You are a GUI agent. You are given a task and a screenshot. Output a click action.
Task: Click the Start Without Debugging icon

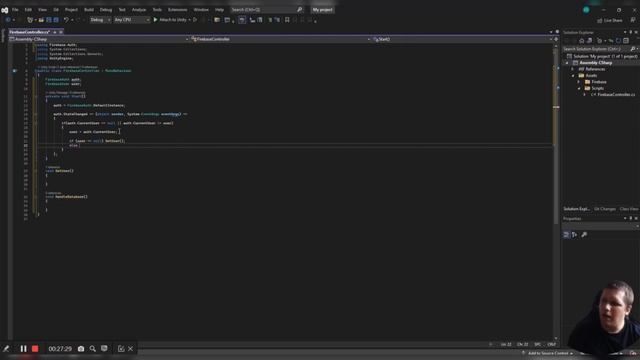pos(195,20)
